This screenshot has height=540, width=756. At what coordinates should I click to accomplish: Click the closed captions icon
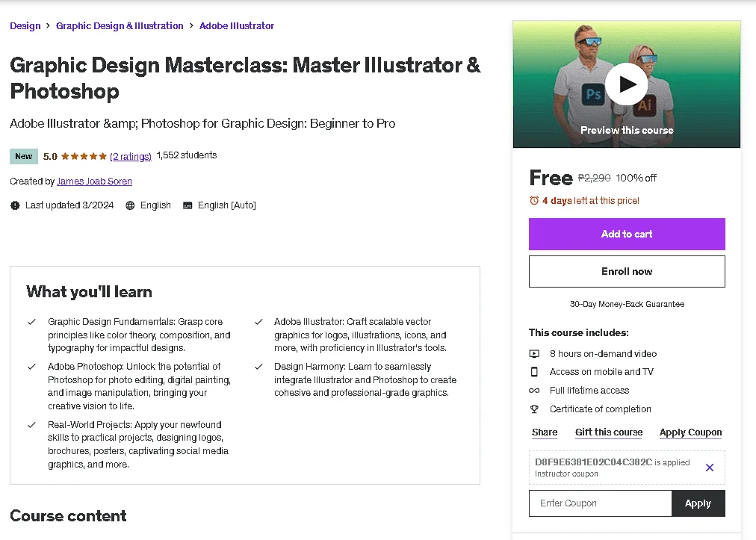pyautogui.click(x=188, y=205)
